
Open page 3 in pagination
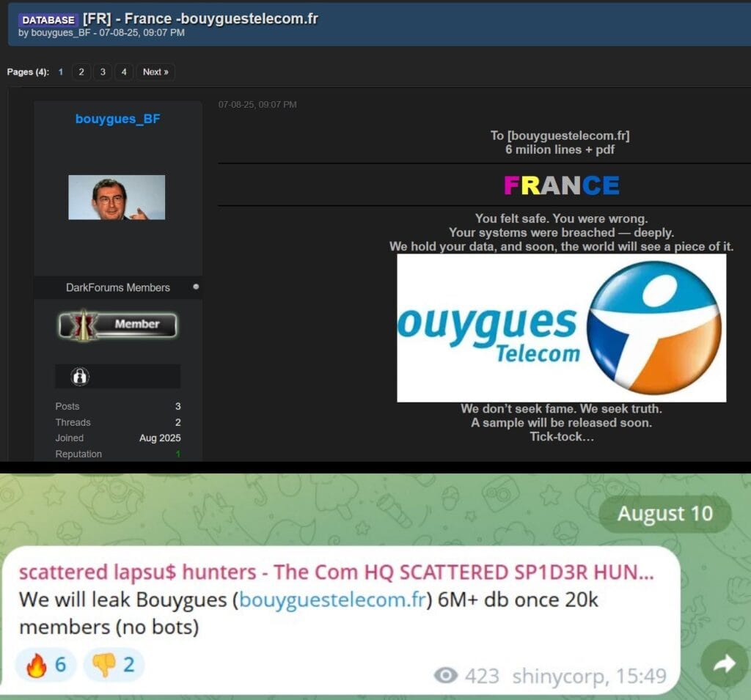tap(103, 72)
